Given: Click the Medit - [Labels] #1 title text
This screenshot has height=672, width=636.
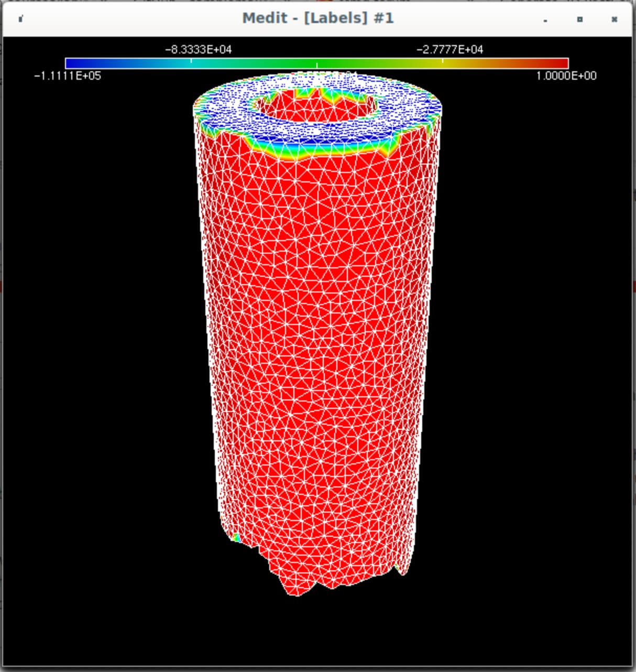Looking at the screenshot, I should pos(317,18).
